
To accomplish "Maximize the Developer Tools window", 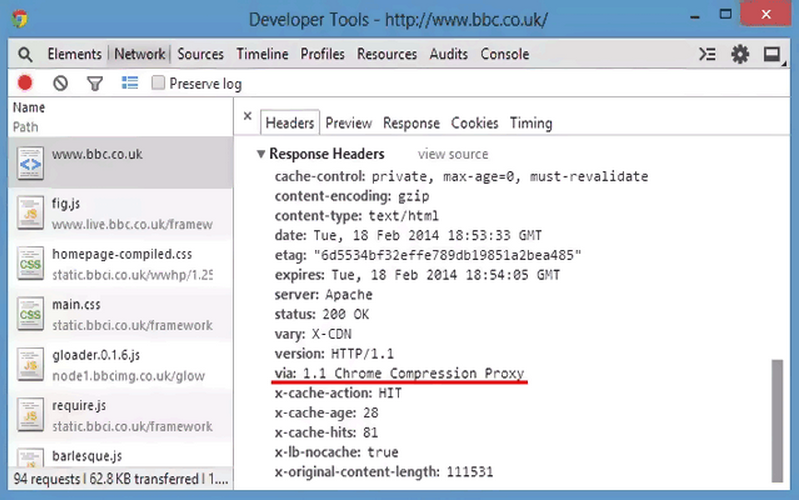I will (x=726, y=14).
